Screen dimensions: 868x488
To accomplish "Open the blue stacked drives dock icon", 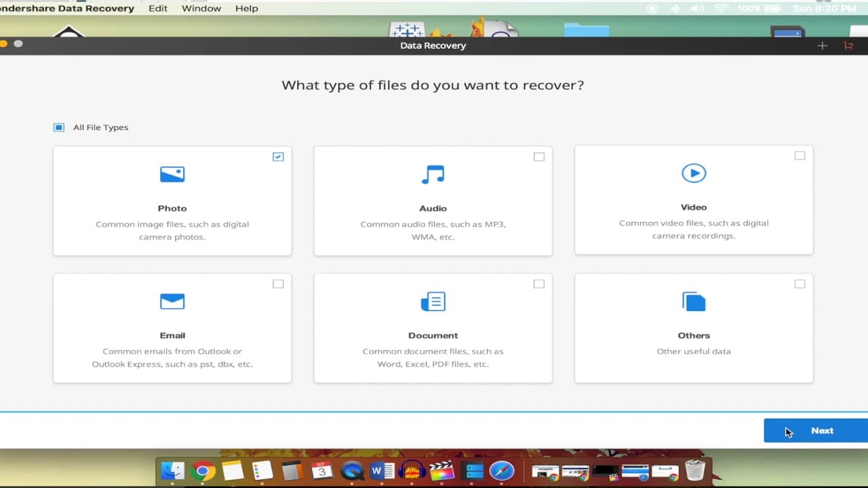I will pos(472,470).
